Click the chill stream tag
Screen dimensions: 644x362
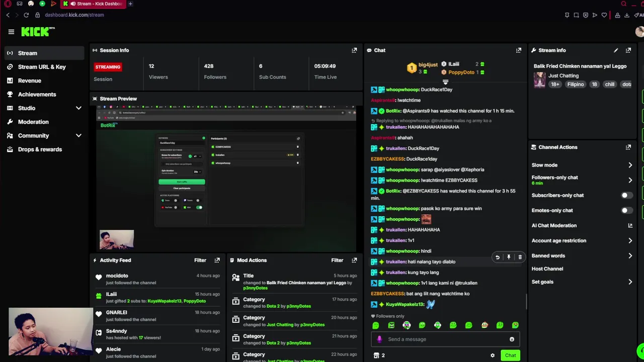pos(609,84)
